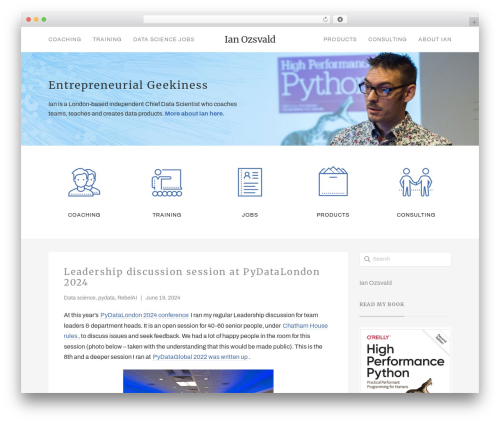500x423 pixels.
Task: Click the Consulting handshake icon
Action: [x=416, y=182]
